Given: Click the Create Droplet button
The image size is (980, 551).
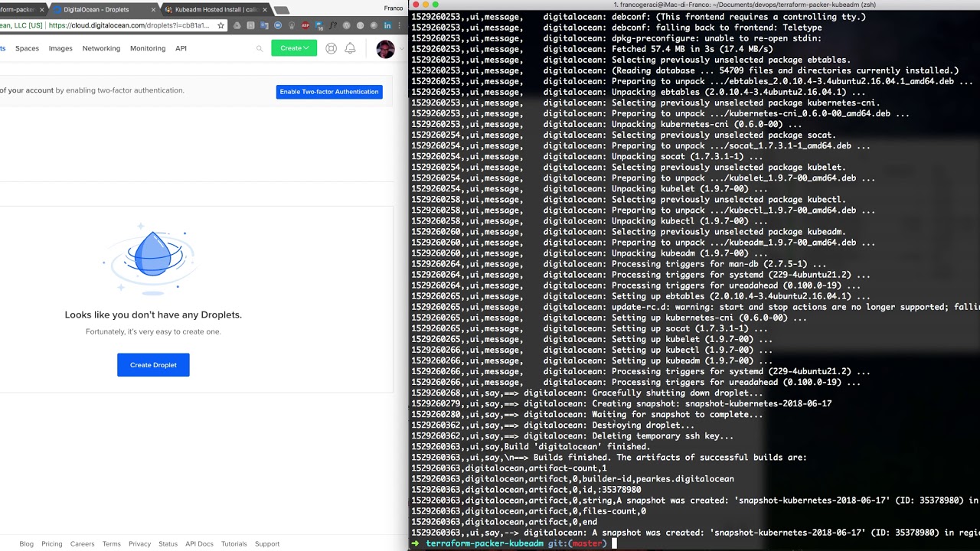Looking at the screenshot, I should pyautogui.click(x=153, y=365).
